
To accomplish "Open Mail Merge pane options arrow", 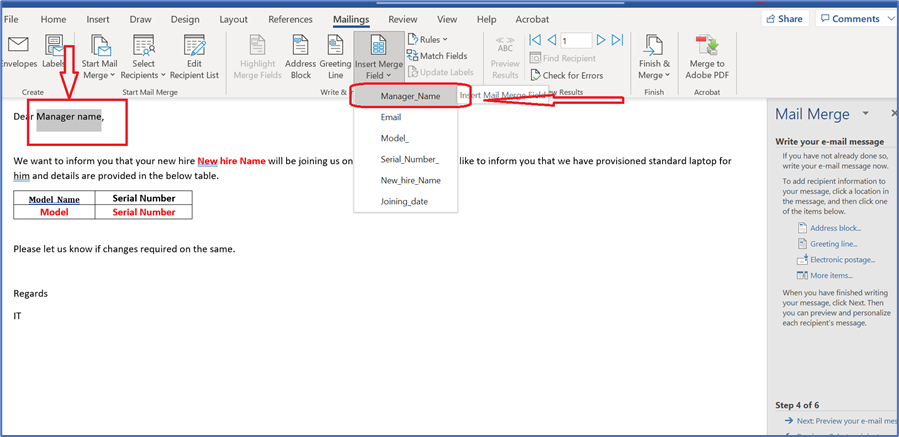I will click(x=866, y=113).
